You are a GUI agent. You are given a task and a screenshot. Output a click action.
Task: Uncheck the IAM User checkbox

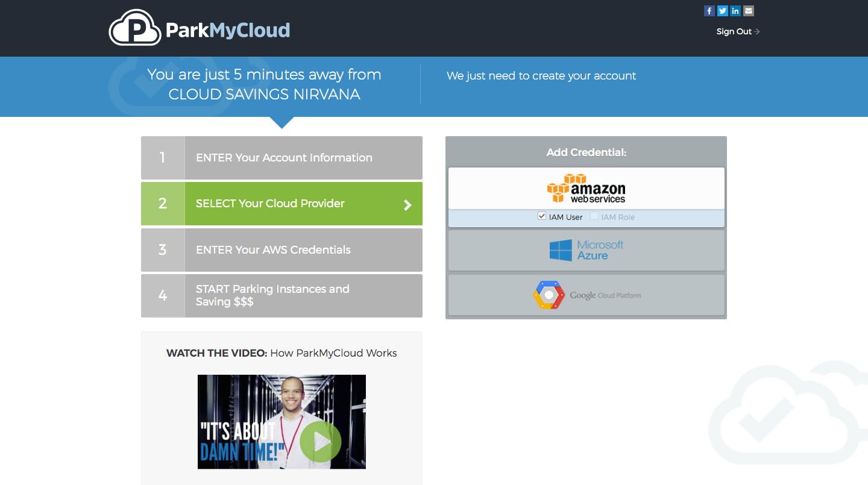point(542,216)
